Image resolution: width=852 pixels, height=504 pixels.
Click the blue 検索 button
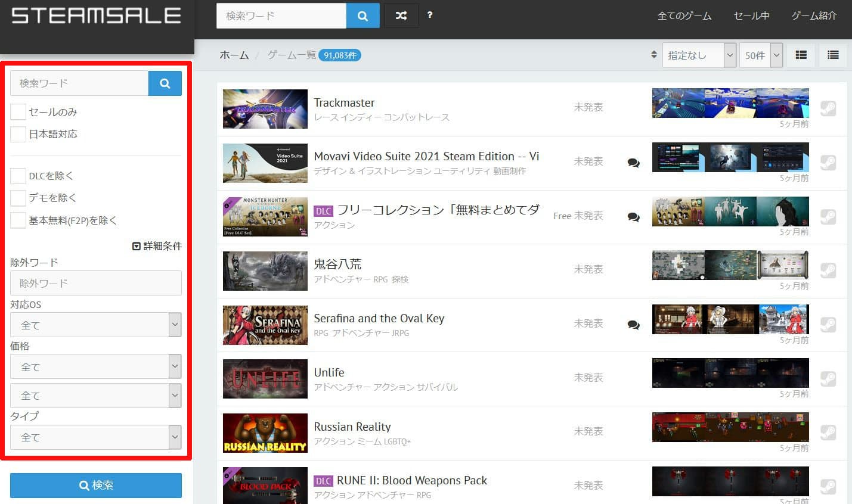coord(96,486)
